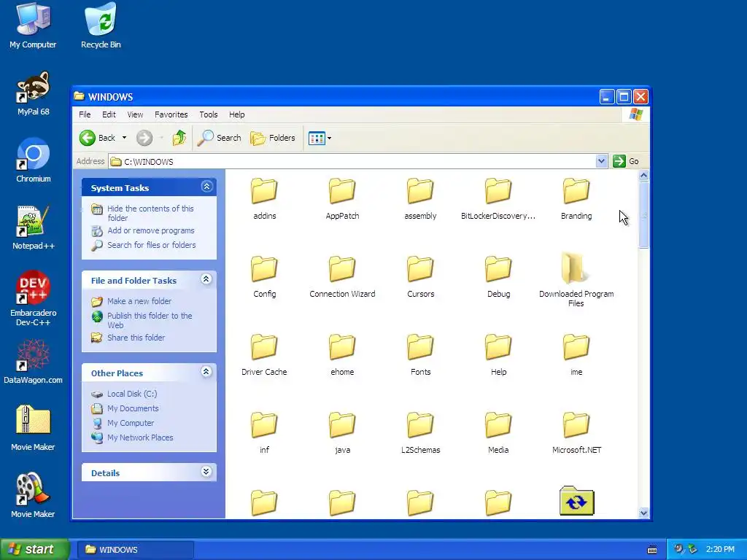Select the Media folder
The image size is (747, 560).
tap(498, 433)
